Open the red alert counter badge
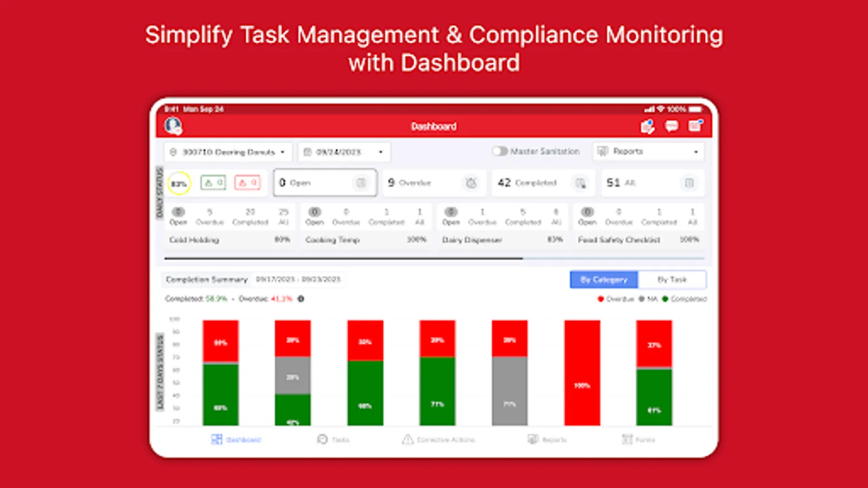868x488 pixels. 247,183
